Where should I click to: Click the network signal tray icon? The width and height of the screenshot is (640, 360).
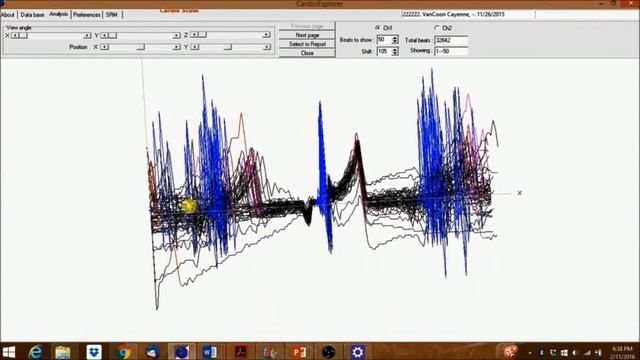587,353
